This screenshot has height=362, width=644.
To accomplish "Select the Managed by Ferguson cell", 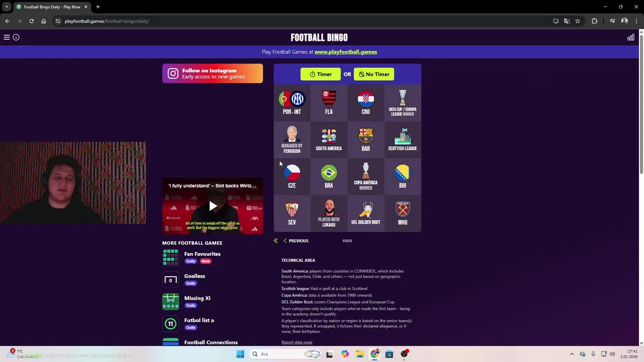I will pyautogui.click(x=292, y=139).
